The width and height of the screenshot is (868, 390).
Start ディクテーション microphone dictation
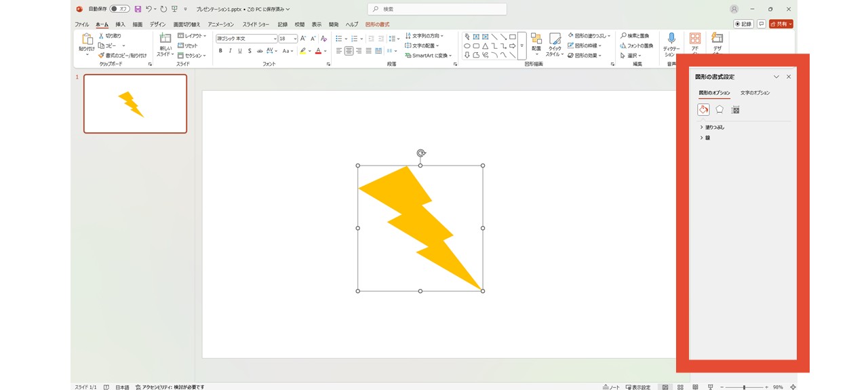[671, 44]
